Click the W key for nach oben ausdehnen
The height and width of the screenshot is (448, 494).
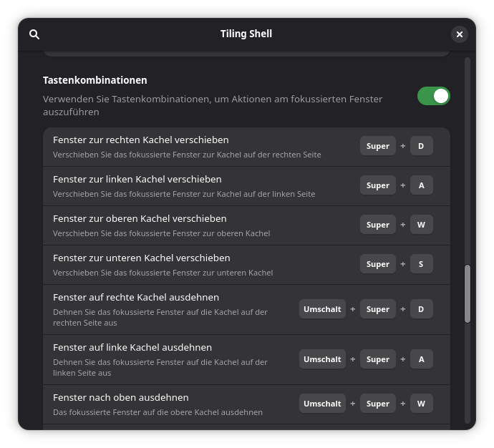421,404
